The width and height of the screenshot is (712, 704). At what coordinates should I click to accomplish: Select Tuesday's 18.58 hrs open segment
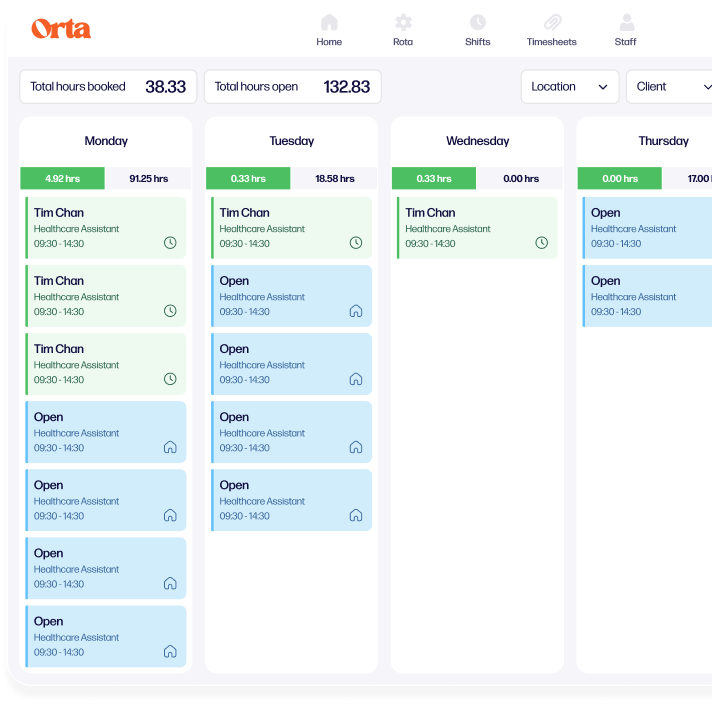click(334, 179)
